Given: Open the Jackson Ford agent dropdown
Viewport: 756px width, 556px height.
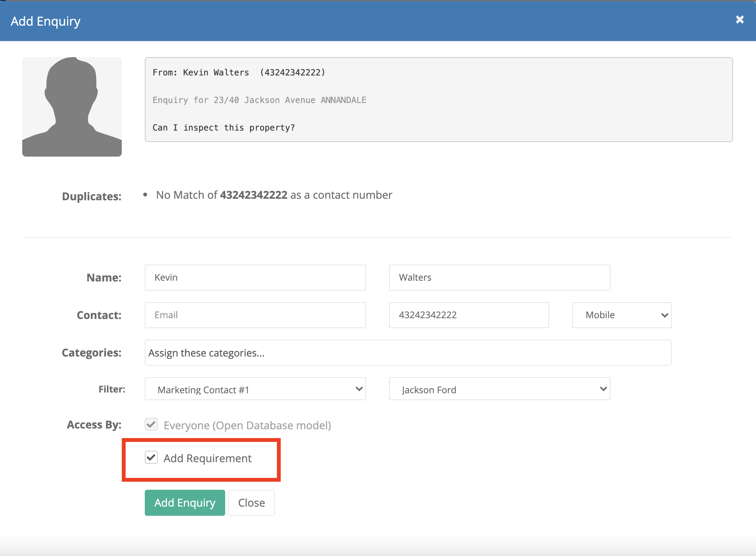Looking at the screenshot, I should click(x=499, y=389).
